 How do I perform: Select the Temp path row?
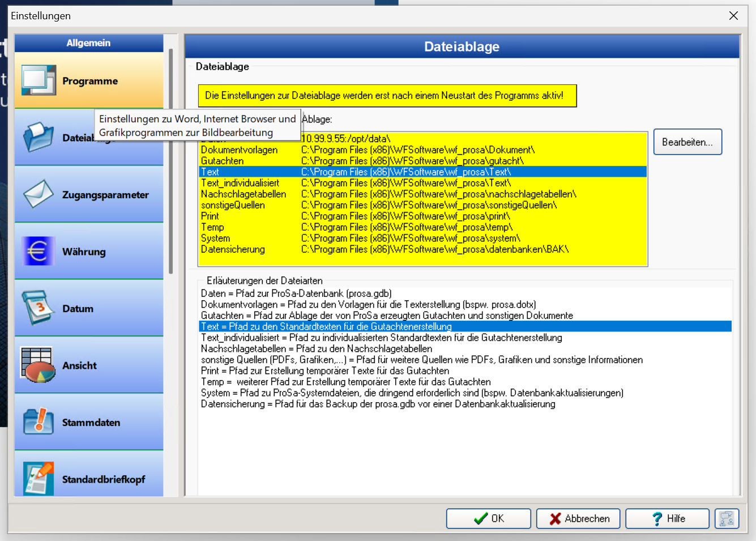423,227
